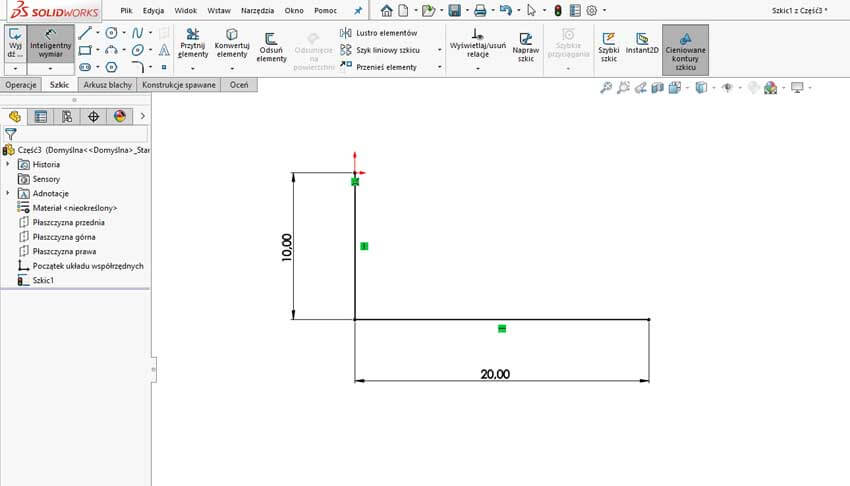This screenshot has width=850, height=486.
Task: Click Szybki szkic tool
Action: pos(608,47)
